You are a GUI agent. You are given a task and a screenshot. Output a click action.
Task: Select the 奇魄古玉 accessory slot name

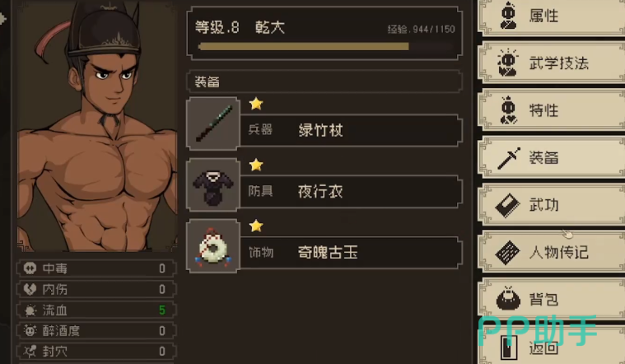tap(328, 252)
